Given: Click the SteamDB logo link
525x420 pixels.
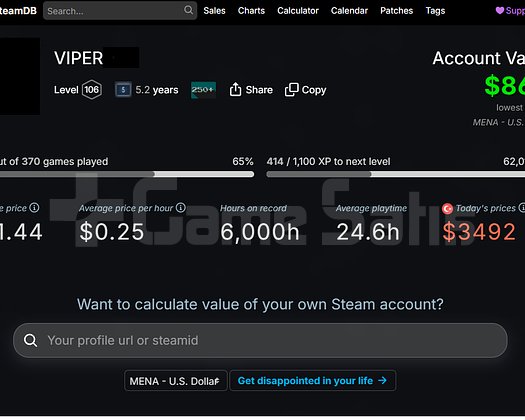Looking at the screenshot, I should pyautogui.click(x=18, y=11).
